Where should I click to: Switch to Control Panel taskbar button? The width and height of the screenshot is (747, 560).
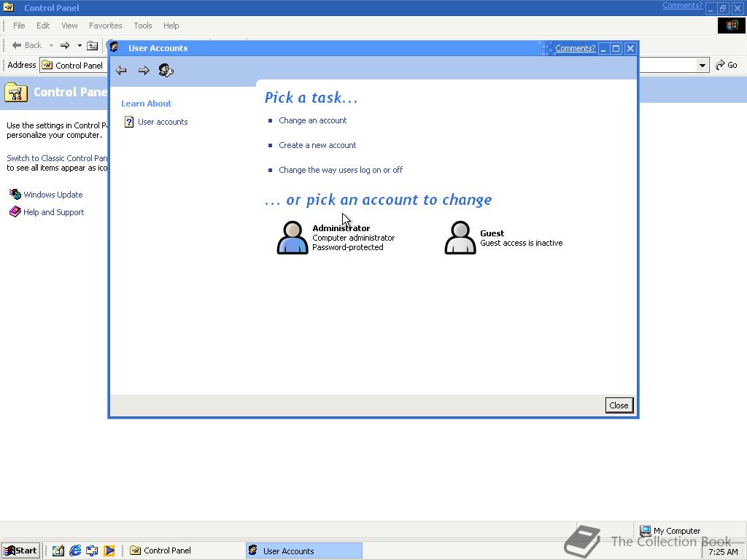tap(183, 551)
